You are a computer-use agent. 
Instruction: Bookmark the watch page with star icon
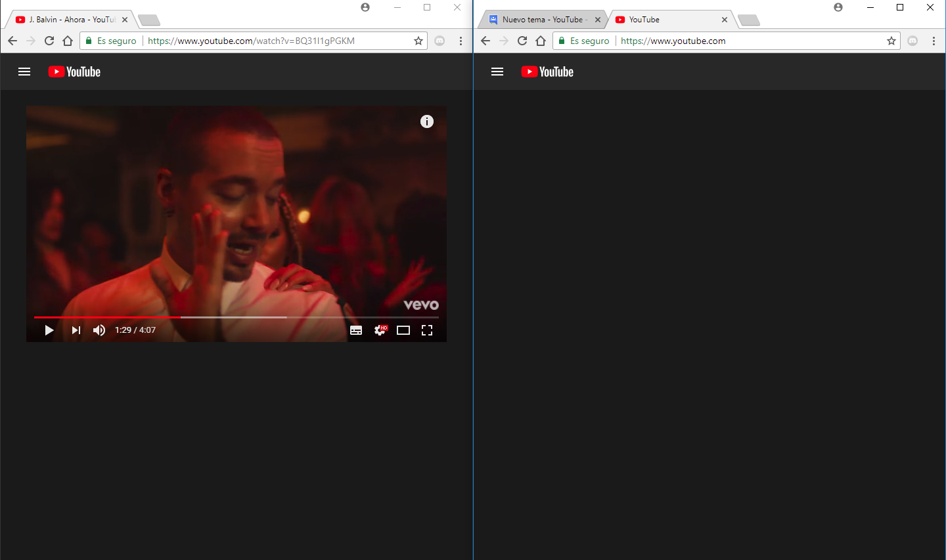point(418,41)
